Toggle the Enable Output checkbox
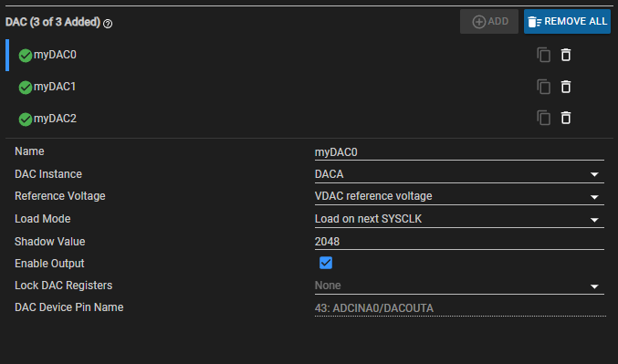Screen dimensions: 618x364 [x=326, y=263]
